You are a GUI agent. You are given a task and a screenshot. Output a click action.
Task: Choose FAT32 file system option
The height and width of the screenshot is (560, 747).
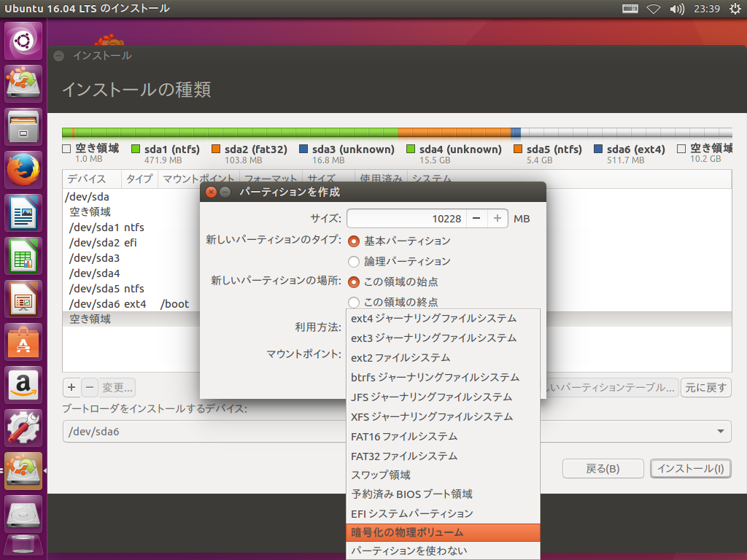click(443, 456)
